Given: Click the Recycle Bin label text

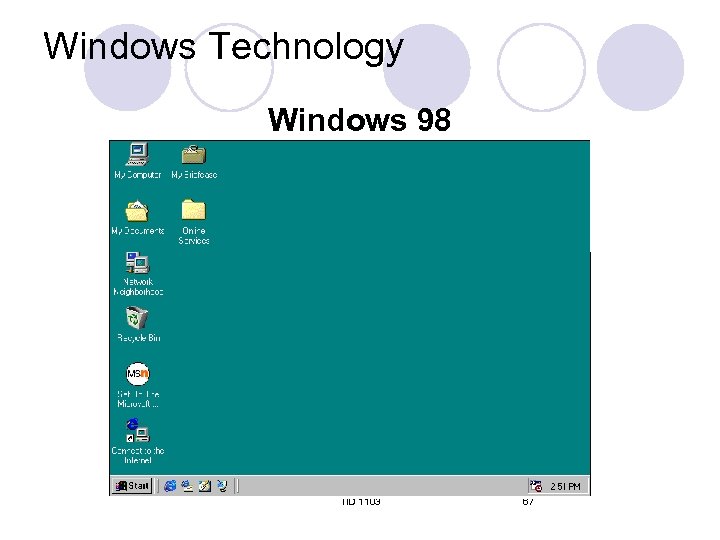Looking at the screenshot, I should 139,338.
